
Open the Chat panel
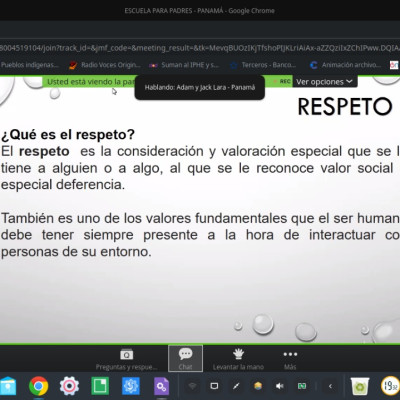185,359
